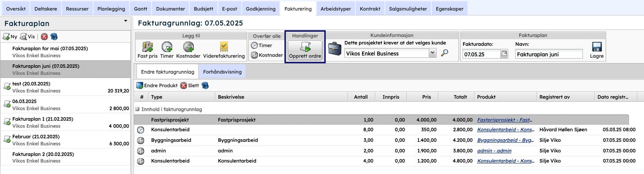Open Viderefakturering
Image resolution: width=644 pixels, height=174 pixels.
224,50
